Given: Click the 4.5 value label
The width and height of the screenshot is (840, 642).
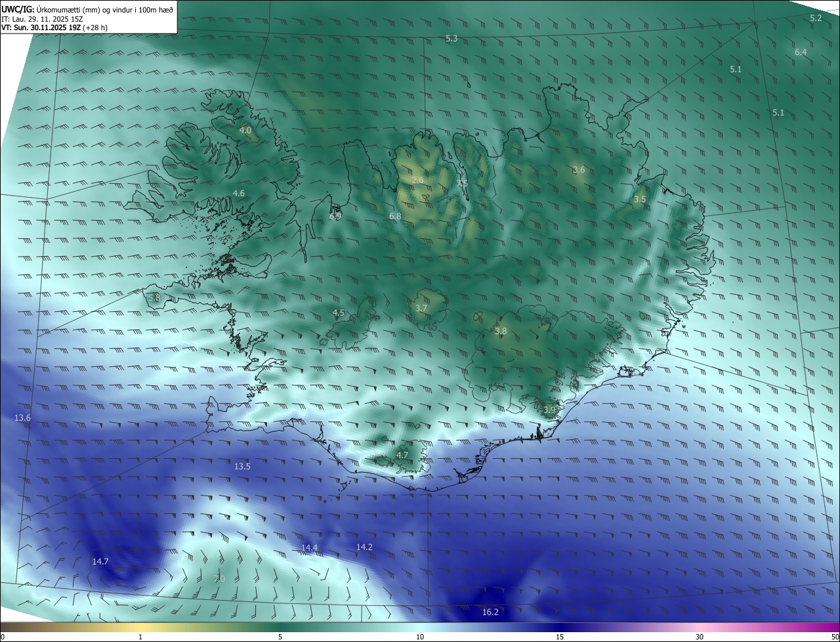Looking at the screenshot, I should click(x=339, y=313).
